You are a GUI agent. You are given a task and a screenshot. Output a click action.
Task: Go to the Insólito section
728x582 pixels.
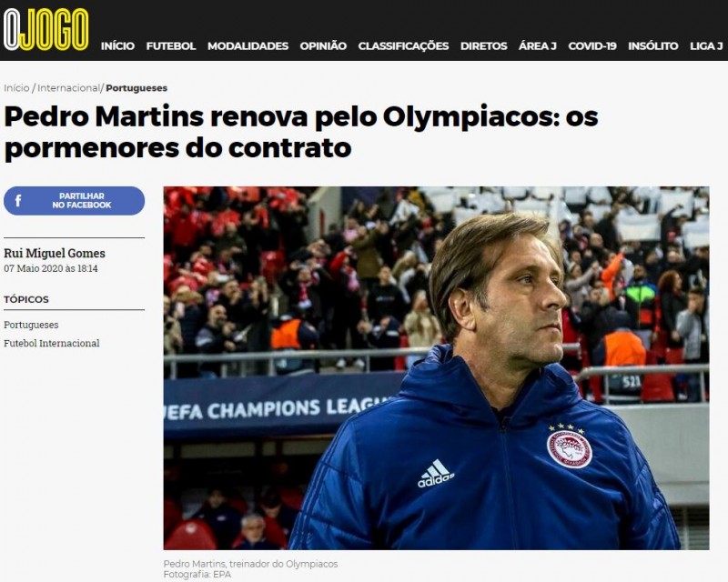[653, 46]
